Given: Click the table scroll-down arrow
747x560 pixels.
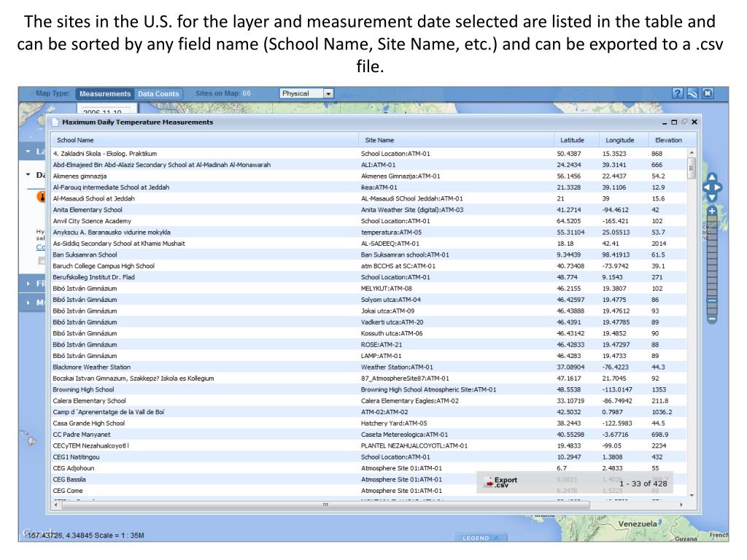Looking at the screenshot, I should 692,496.
